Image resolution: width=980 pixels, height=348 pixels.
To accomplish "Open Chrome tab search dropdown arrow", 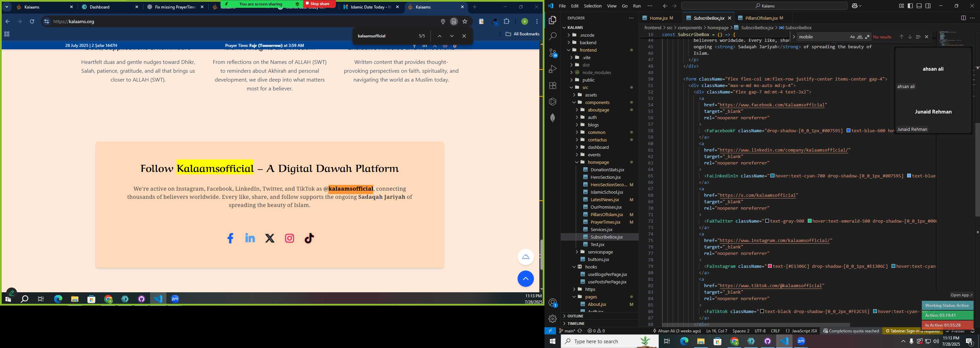I will (x=7, y=7).
